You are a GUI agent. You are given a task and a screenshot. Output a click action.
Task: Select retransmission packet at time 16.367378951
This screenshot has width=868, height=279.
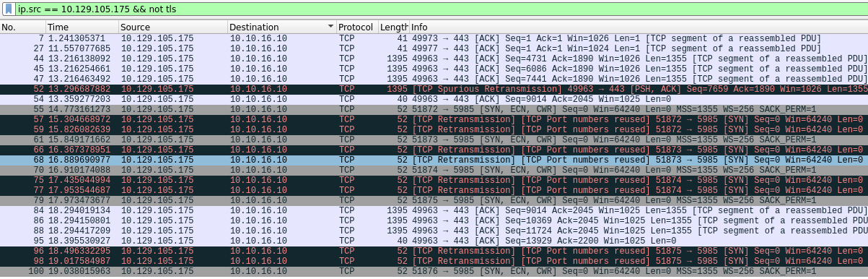[434, 150]
